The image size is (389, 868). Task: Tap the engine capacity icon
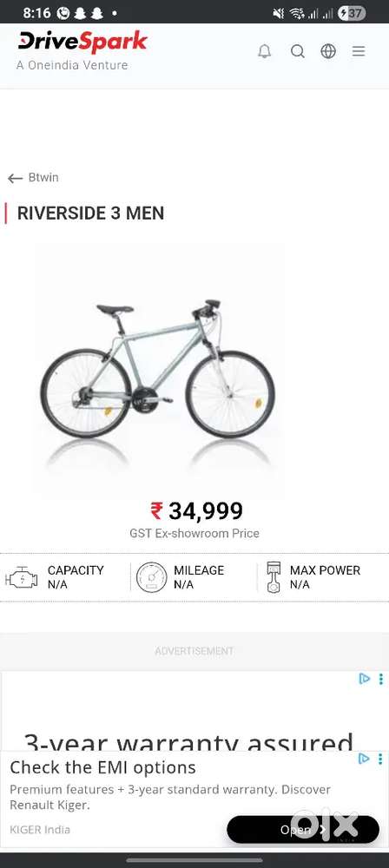(x=22, y=579)
